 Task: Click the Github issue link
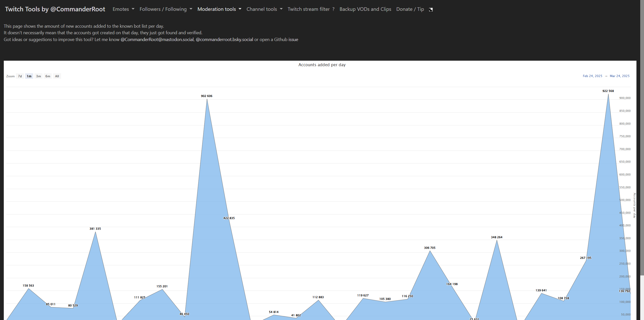[293, 40]
